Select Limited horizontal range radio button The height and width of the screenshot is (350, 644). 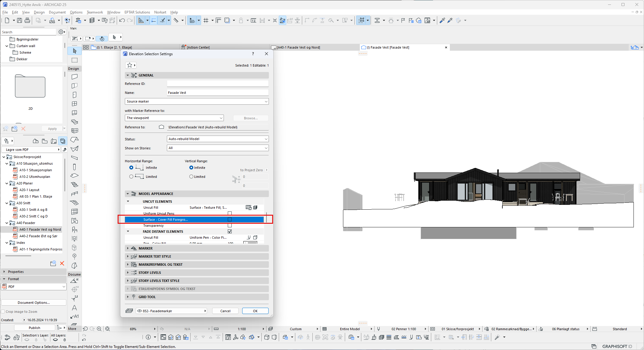coord(131,177)
